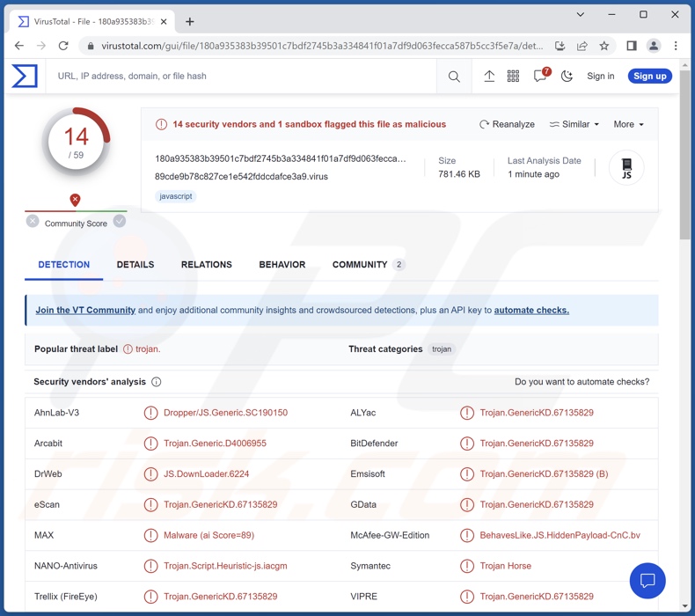The image size is (695, 616).
Task: Click file name 89cde9b78c827ce1e542fddcdafce3a9.virus
Action: 241,177
